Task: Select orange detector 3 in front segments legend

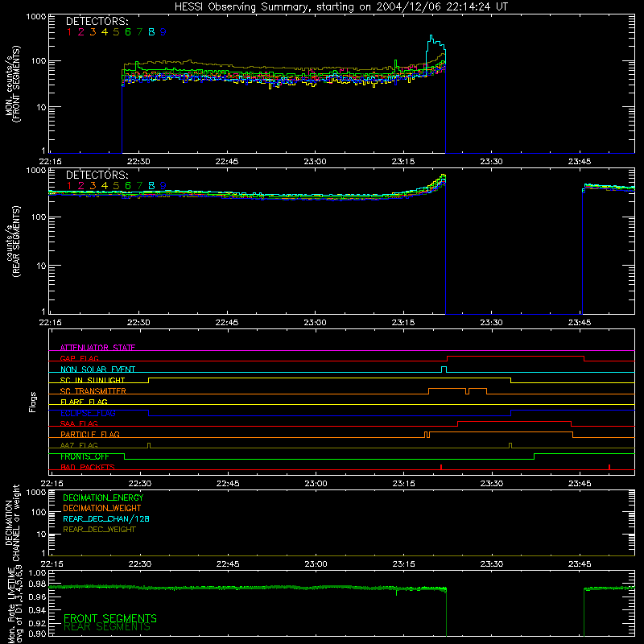Action: tap(93, 32)
